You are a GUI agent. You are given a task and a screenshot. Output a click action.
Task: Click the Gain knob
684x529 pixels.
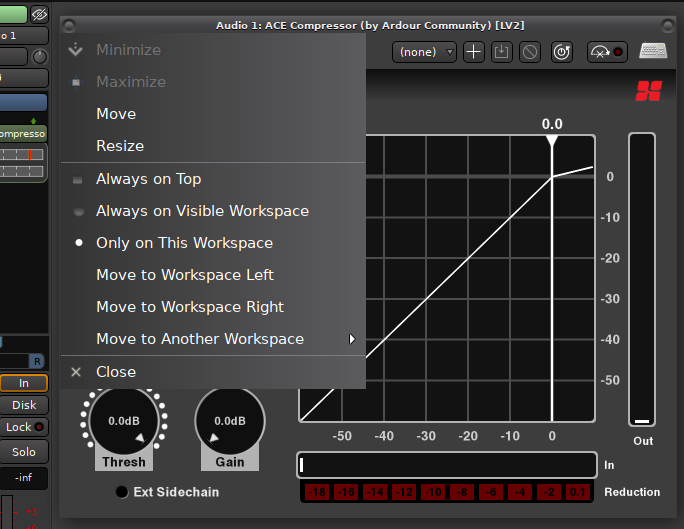coord(230,421)
